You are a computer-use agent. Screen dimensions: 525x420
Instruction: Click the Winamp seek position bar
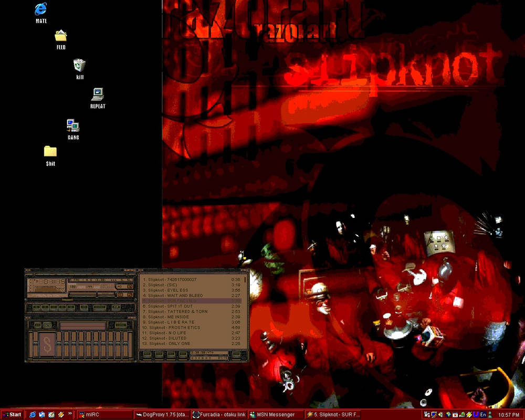click(x=81, y=300)
